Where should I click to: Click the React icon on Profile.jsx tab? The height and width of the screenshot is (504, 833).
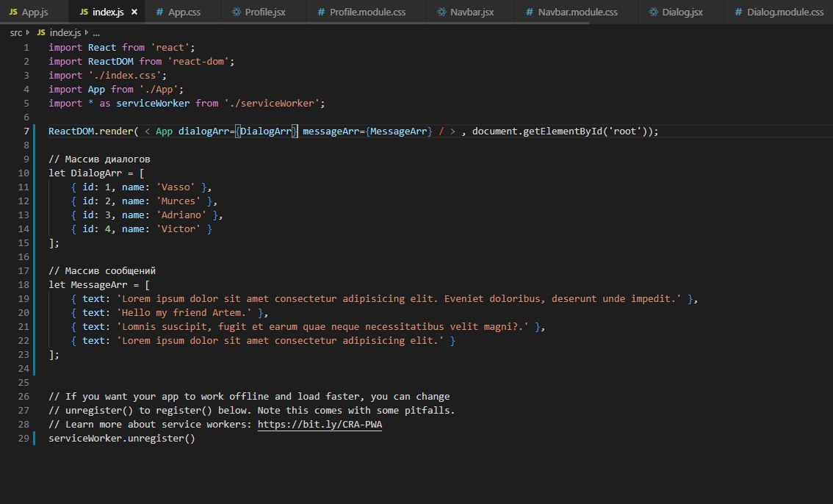[x=236, y=12]
